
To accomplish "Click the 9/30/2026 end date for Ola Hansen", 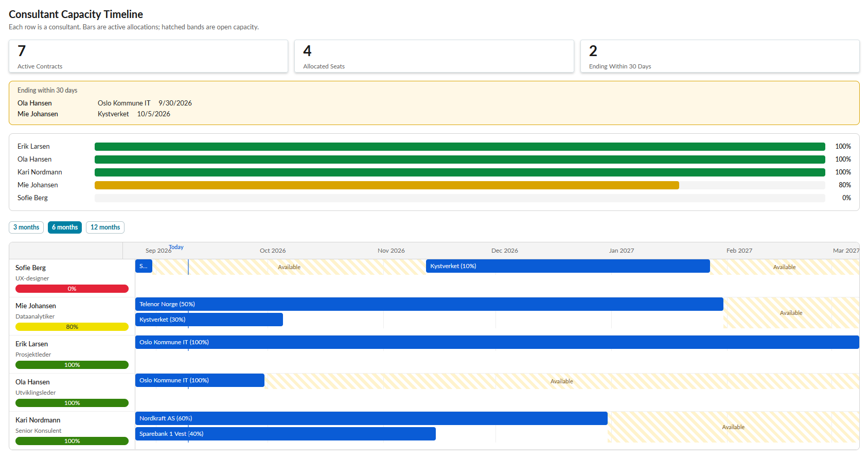I will 175,103.
